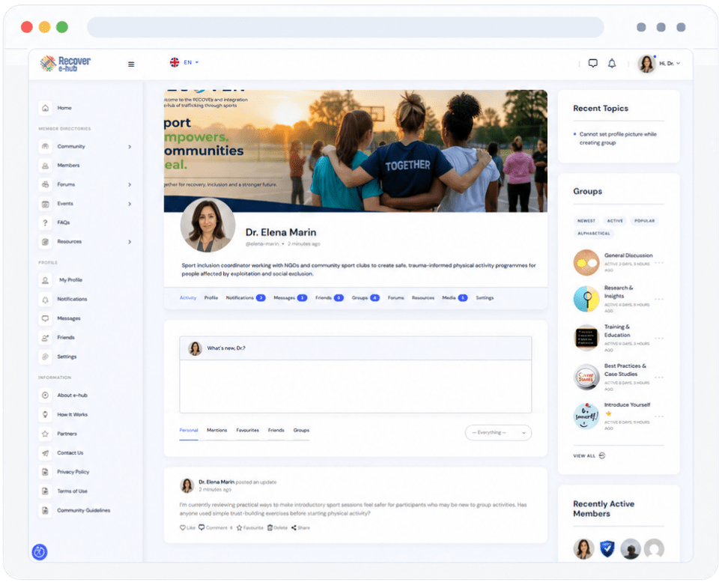Open the notification bell in header
725x588 pixels.
point(612,64)
